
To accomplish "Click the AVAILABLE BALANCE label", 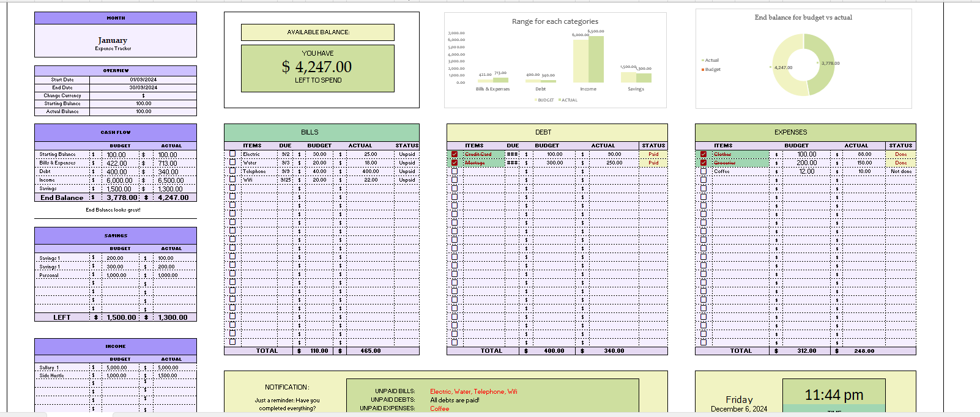I will [x=318, y=32].
